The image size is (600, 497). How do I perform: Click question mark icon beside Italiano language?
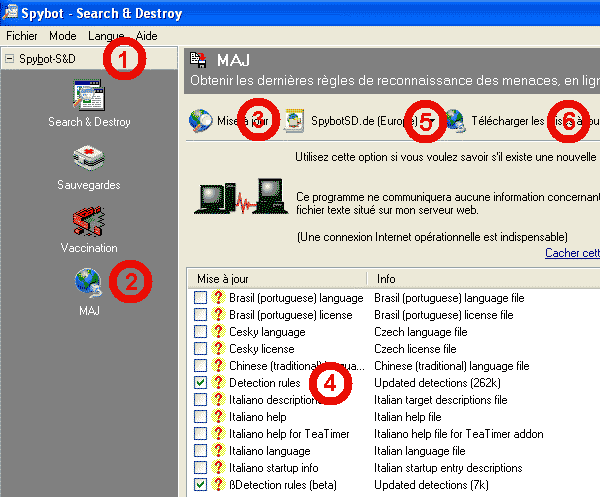click(218, 450)
